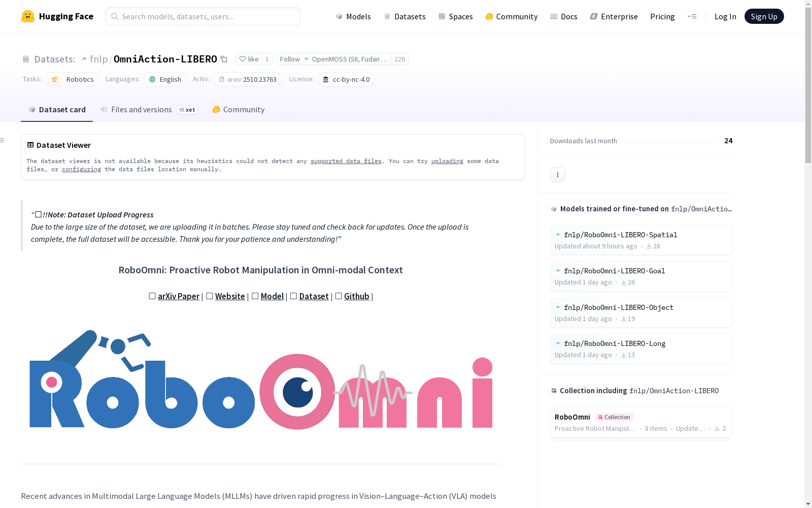The width and height of the screenshot is (812, 508).
Task: Click the uploading link in Dataset Viewer
Action: pyautogui.click(x=447, y=161)
